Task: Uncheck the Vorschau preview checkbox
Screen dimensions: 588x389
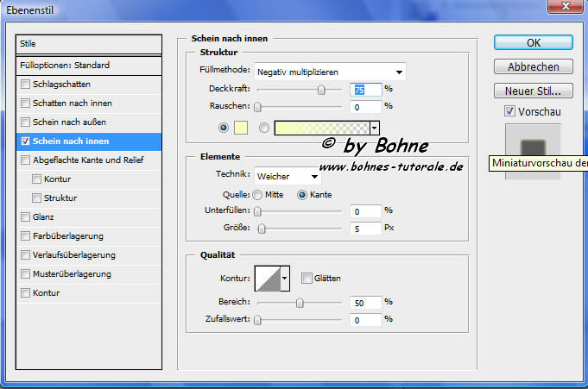Action: click(x=509, y=111)
